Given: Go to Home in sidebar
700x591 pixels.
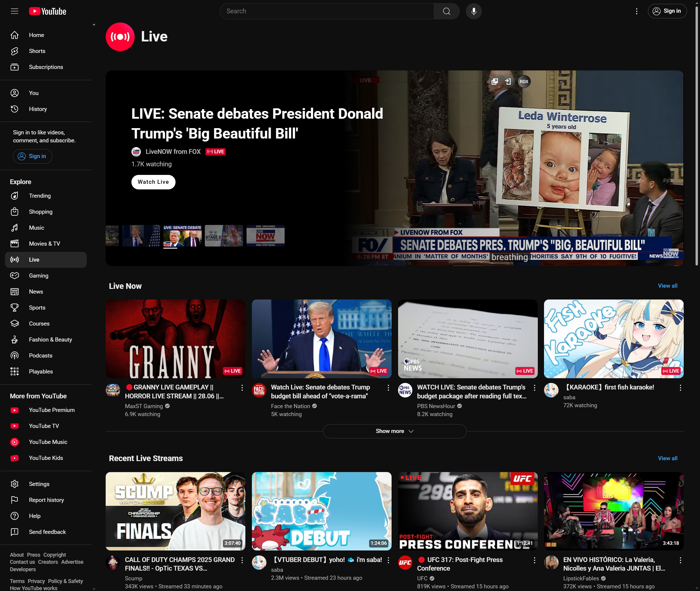Looking at the screenshot, I should 46,35.
